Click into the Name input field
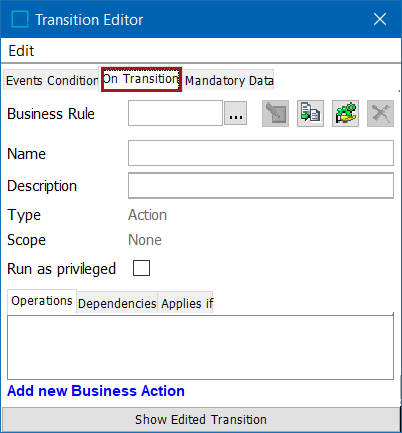This screenshot has width=402, height=433. (261, 153)
